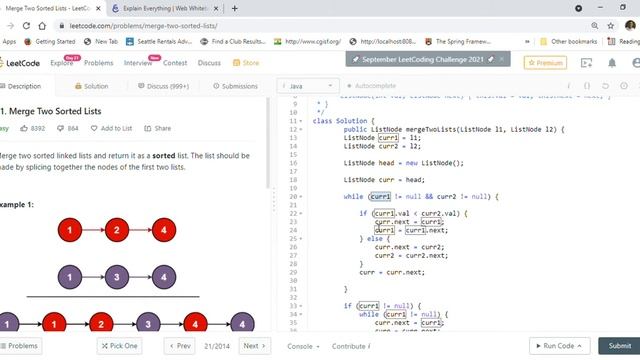Collapse code fold at line 11
This screenshot has width=640, height=360.
tap(301, 121)
